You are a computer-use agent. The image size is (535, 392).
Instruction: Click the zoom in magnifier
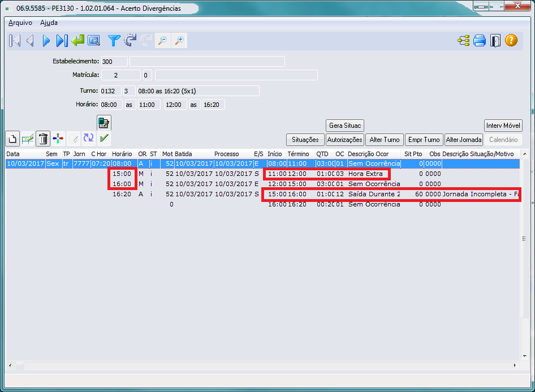pyautogui.click(x=179, y=41)
